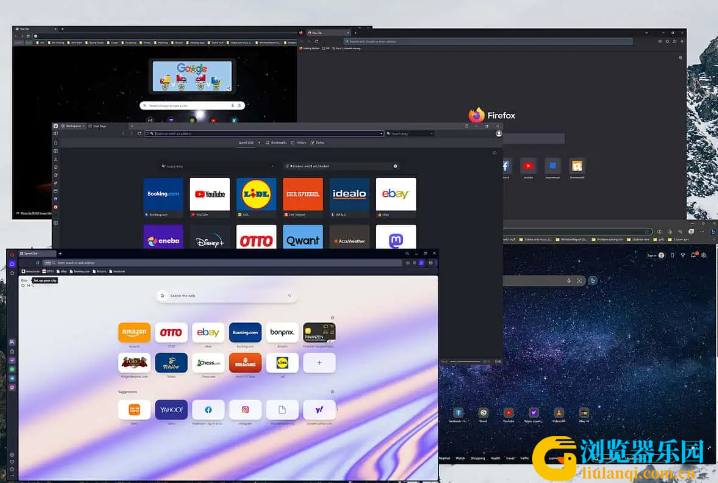Image resolution: width=718 pixels, height=483 pixels.
Task: Open the bonprix tile in Opera
Action: (282, 332)
